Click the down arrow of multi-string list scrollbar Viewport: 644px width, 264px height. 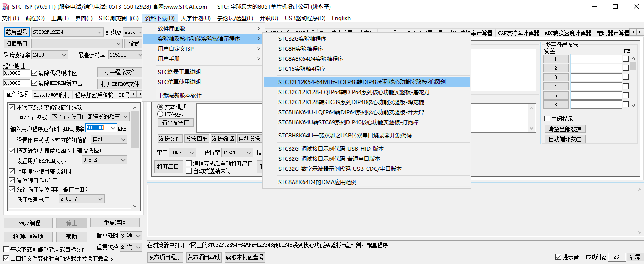pos(634,105)
